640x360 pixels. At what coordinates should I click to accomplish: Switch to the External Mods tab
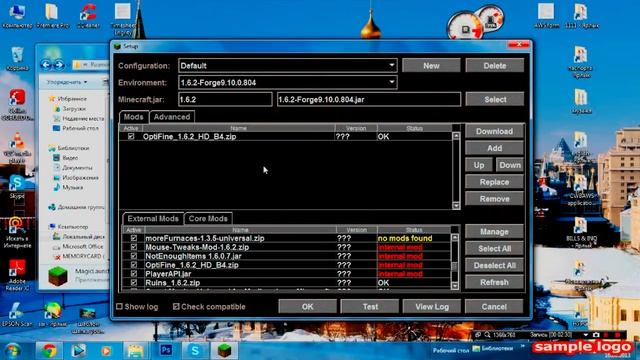pos(153,218)
